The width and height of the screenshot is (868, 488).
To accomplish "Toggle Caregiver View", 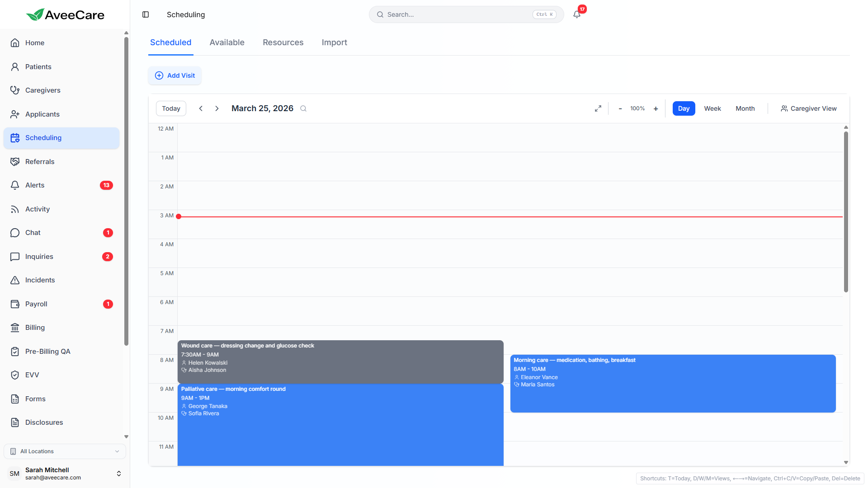I will (808, 108).
